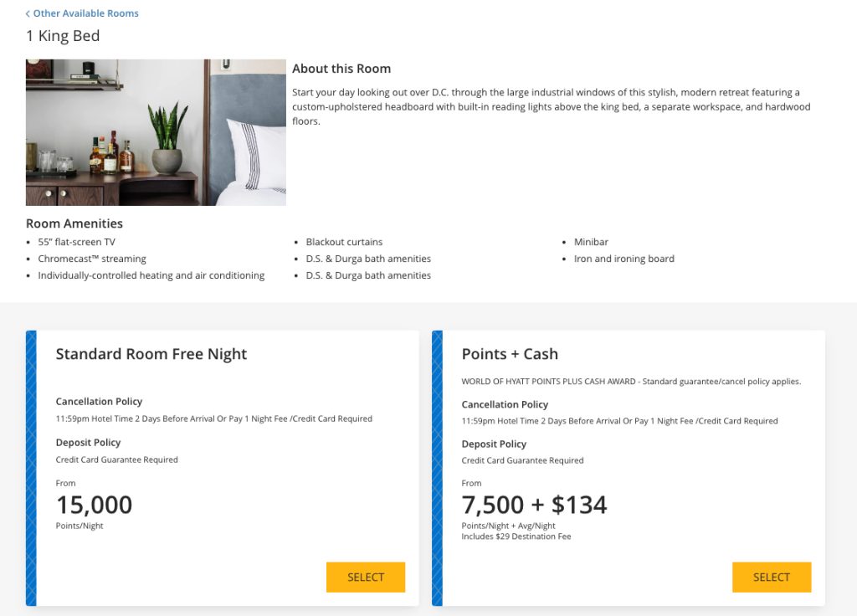Screen dimensions: 857x616
Task: Click the Includes $29 Destination Fee note
Action: coord(516,536)
